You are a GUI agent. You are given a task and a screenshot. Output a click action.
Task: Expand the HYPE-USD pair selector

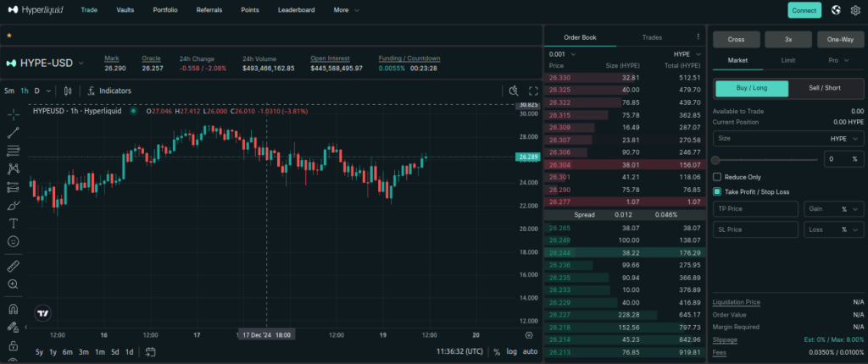(47, 63)
